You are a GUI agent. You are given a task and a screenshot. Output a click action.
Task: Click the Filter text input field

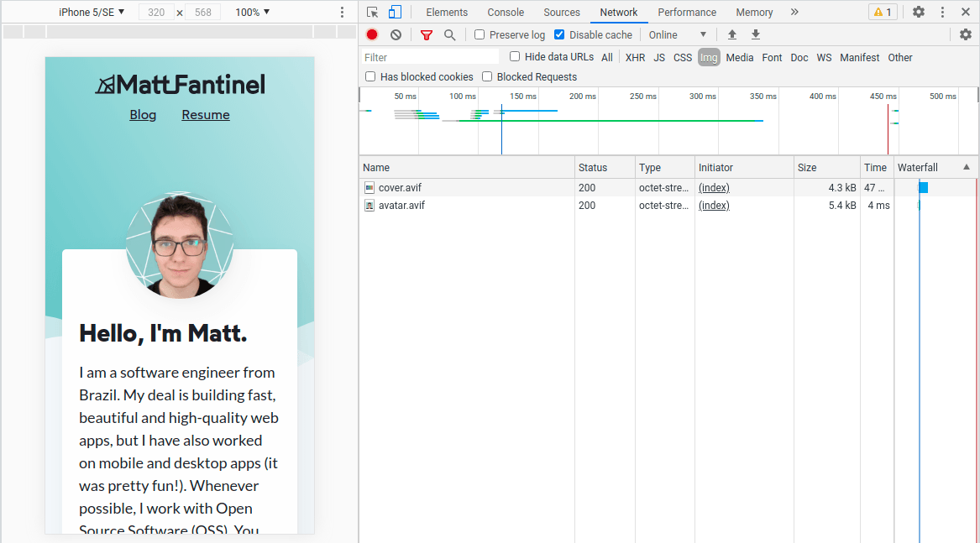click(x=430, y=56)
